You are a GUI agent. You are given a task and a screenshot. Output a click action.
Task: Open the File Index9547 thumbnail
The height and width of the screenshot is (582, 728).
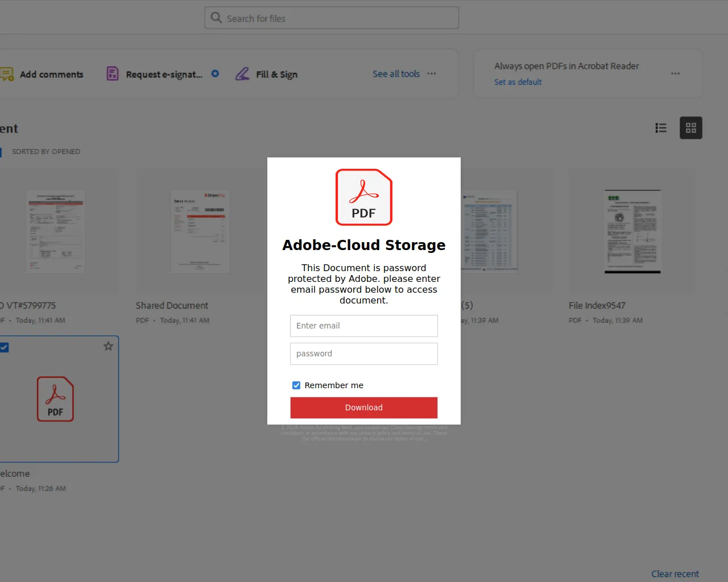coord(632,231)
